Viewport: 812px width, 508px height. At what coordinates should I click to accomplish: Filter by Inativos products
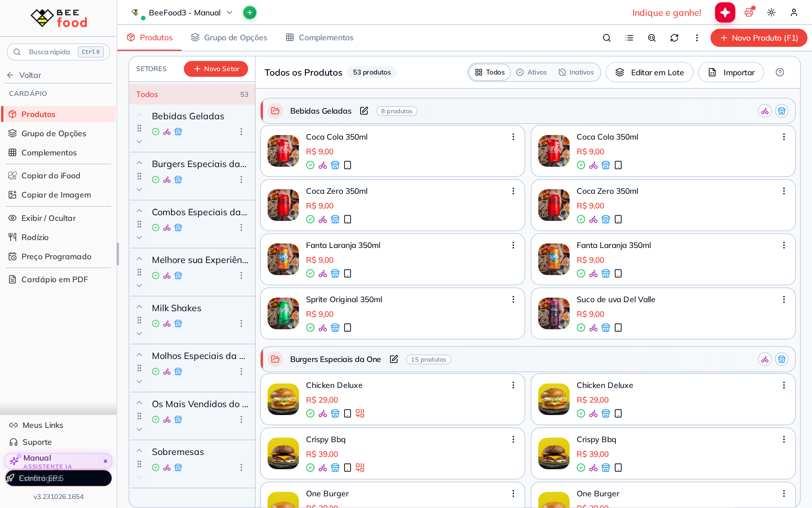576,72
